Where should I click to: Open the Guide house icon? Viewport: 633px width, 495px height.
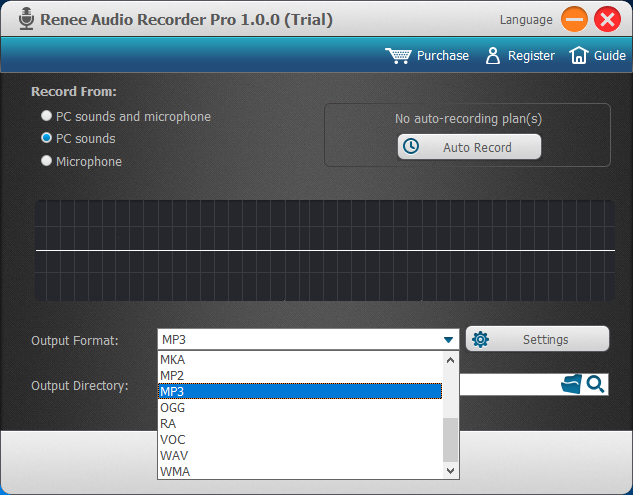pyautogui.click(x=578, y=56)
